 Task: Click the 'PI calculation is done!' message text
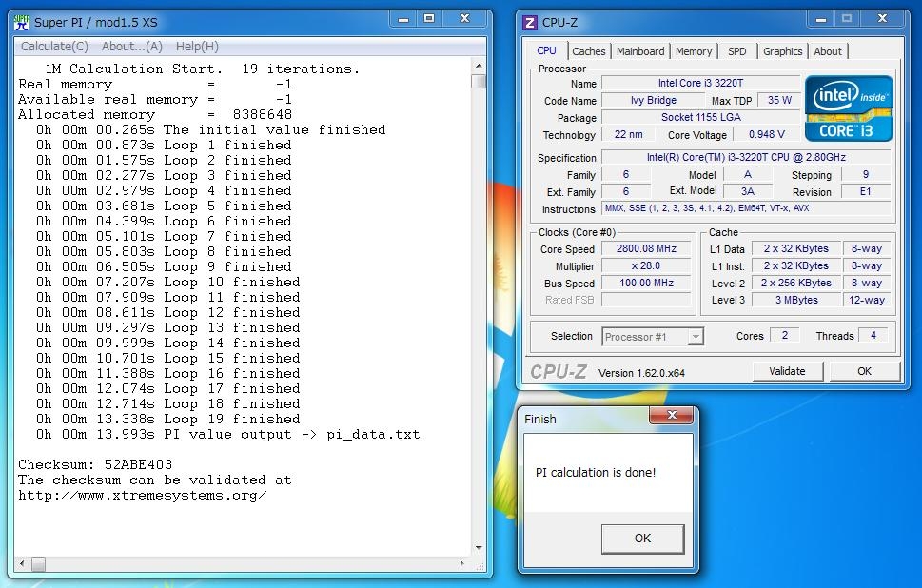[595, 473]
